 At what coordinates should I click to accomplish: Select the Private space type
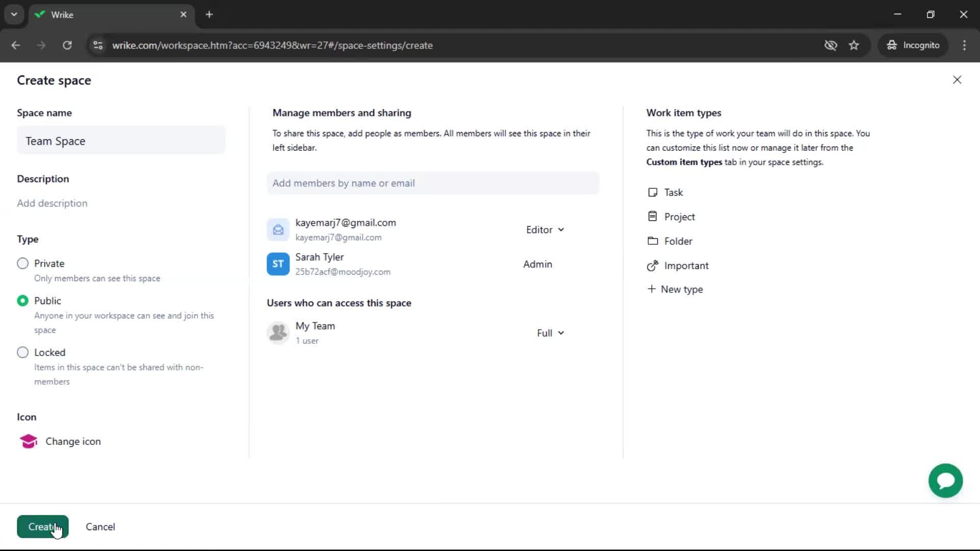tap(22, 264)
